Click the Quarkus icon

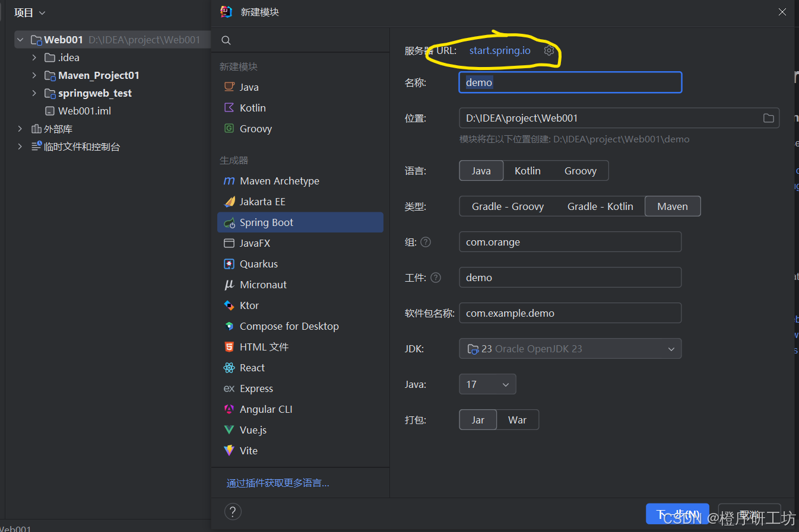(229, 264)
